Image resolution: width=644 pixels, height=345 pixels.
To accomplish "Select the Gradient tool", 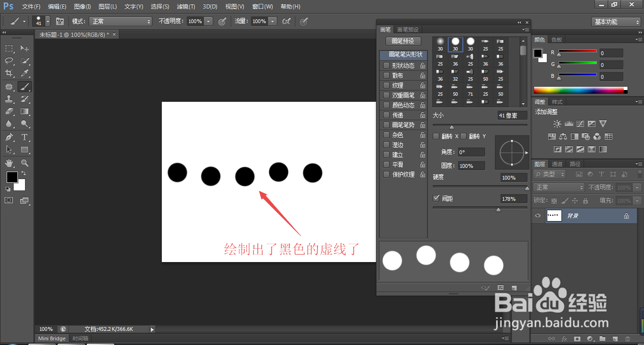I will point(25,112).
